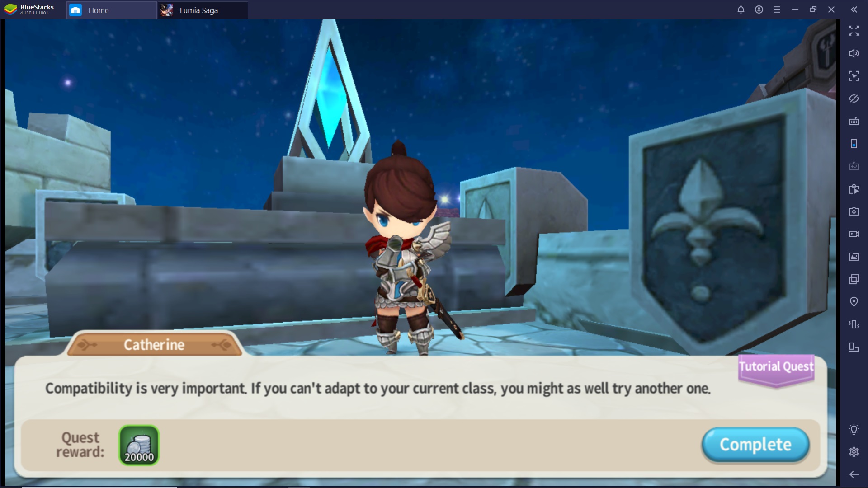Viewport: 868px width, 488px height.
Task: Toggle the volume mute icon
Action: 854,53
